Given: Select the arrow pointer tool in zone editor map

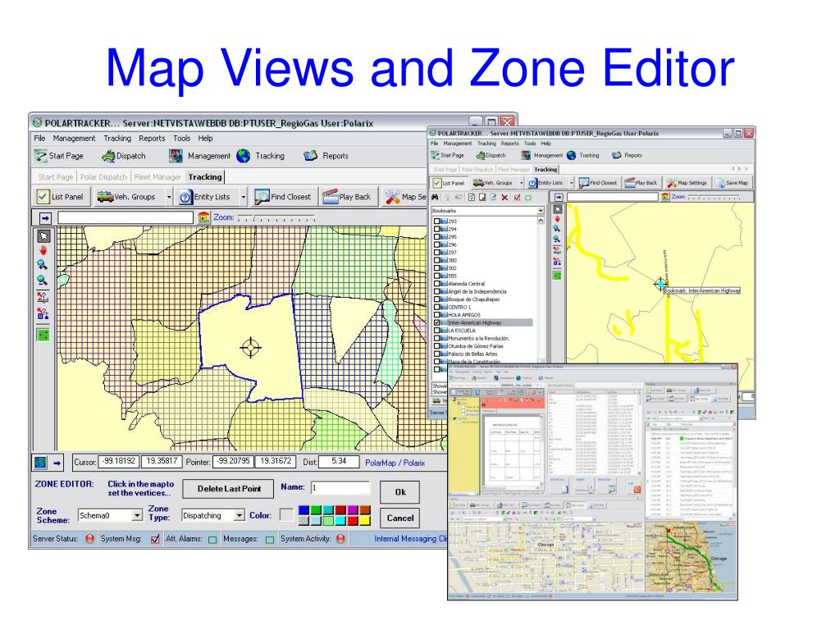Looking at the screenshot, I should pyautogui.click(x=44, y=235).
